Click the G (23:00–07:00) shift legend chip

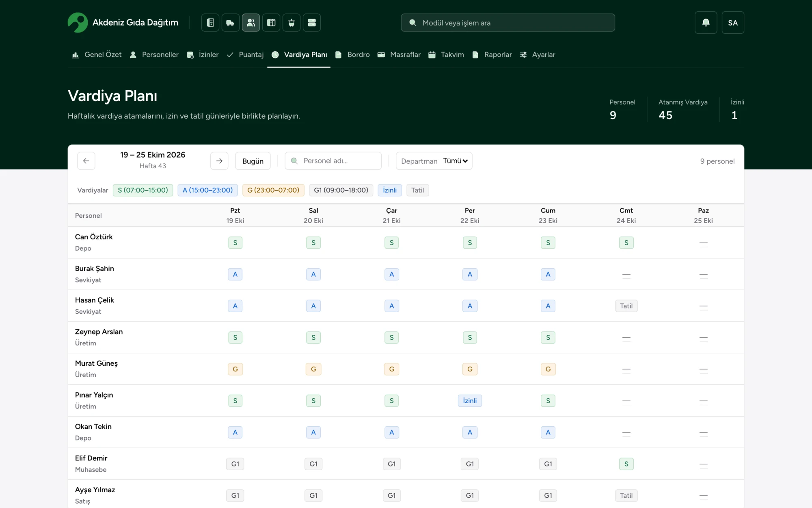pyautogui.click(x=273, y=190)
